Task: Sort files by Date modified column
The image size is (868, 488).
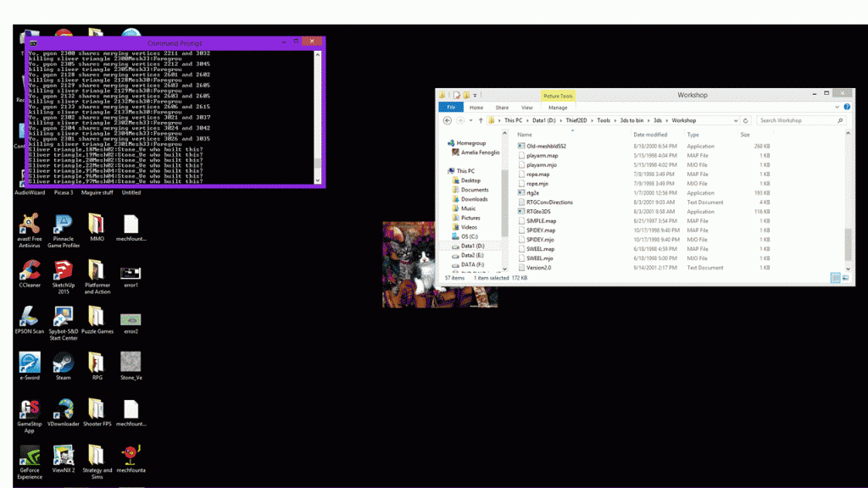Action: pyautogui.click(x=650, y=135)
